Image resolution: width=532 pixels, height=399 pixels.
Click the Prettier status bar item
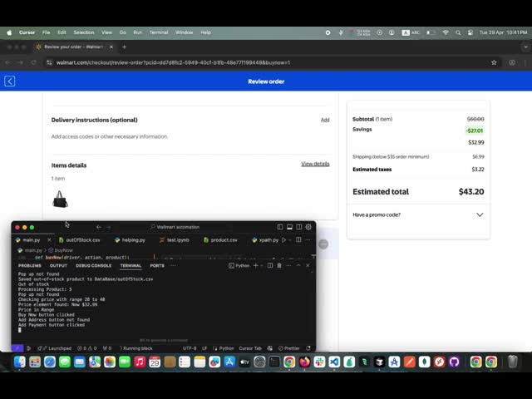click(288, 348)
